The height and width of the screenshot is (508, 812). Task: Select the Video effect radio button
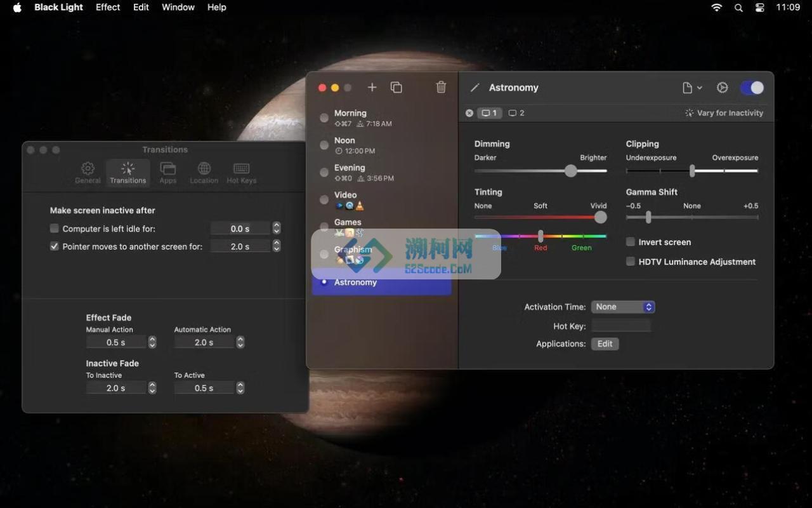(x=324, y=200)
